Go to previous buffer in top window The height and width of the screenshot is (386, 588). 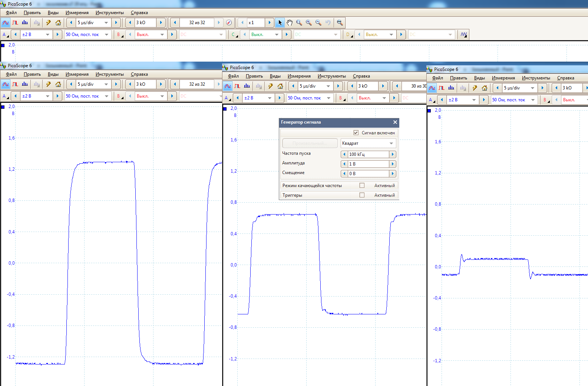coord(175,23)
